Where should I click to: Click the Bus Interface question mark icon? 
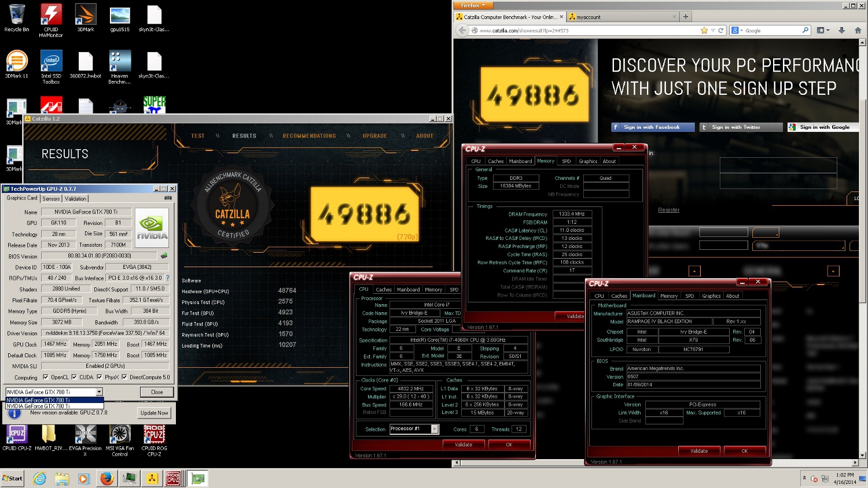168,278
